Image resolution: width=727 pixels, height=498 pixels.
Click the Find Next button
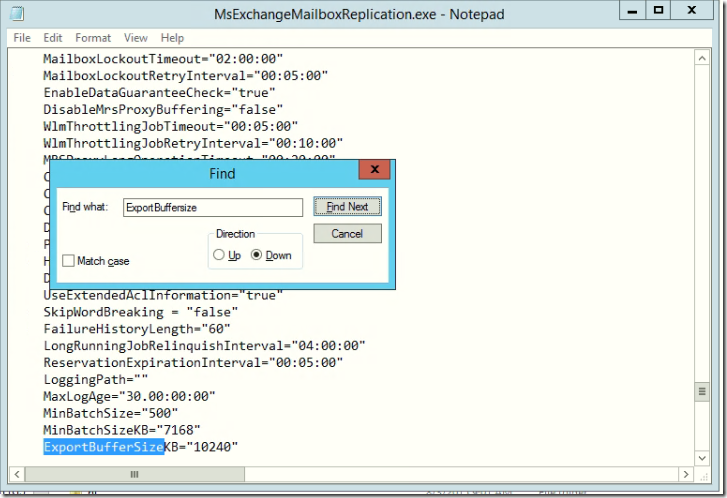click(347, 206)
